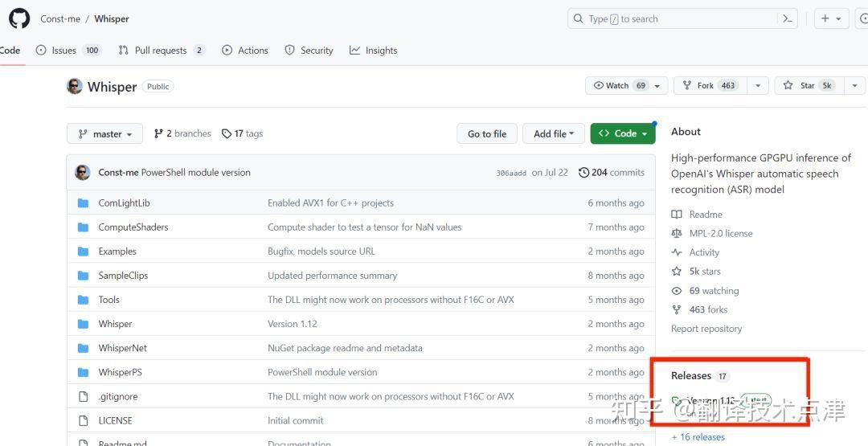Open 'Updated performance summary' commit
This screenshot has width=868, height=446.
[x=332, y=276]
